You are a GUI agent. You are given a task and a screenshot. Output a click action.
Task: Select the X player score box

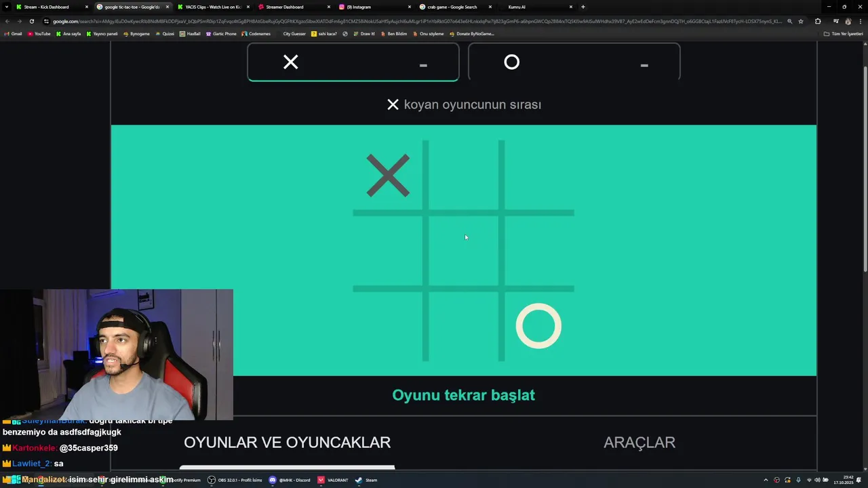pyautogui.click(x=353, y=62)
